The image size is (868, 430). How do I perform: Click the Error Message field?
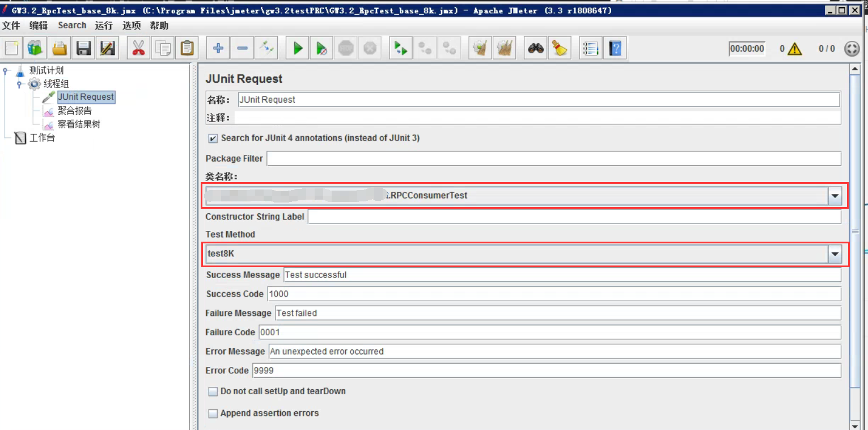pos(554,352)
